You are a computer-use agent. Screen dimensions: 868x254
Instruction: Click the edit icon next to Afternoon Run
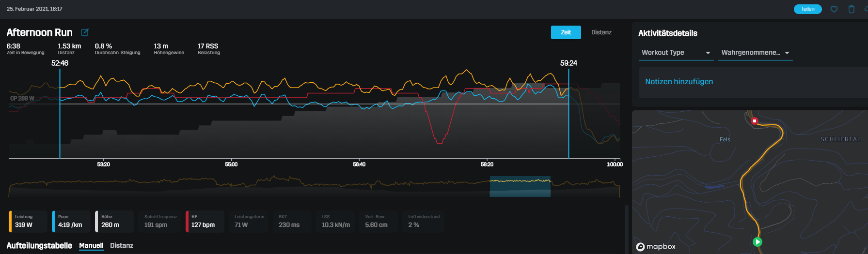85,32
